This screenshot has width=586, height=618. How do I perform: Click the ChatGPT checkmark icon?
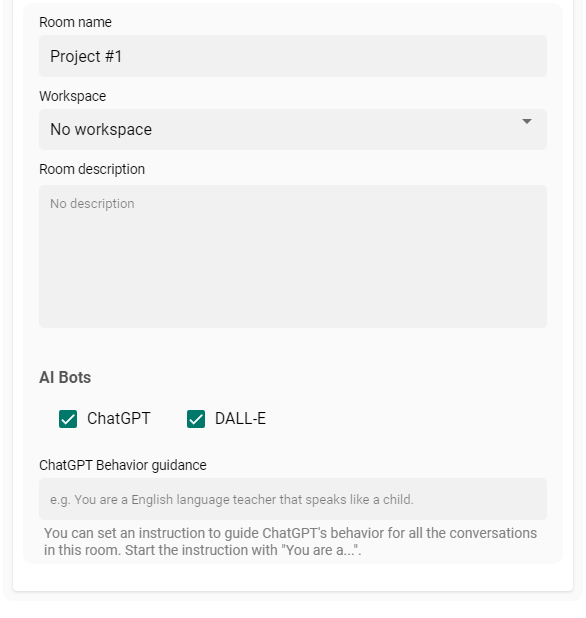(68, 419)
